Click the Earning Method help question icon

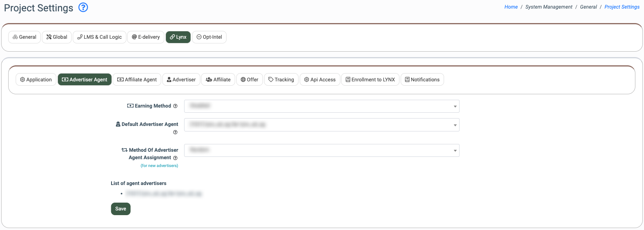coord(175,106)
